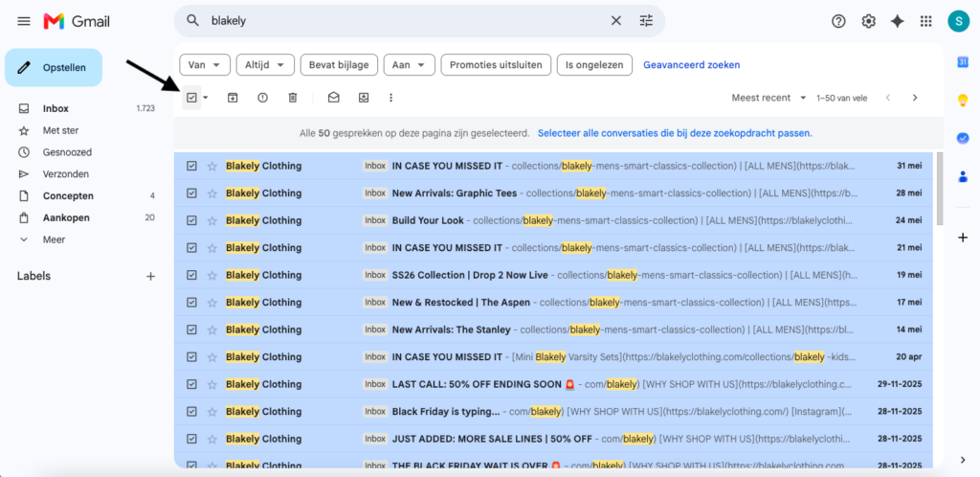Apply Is ongelezen filter
The height and width of the screenshot is (477, 980).
tap(594, 64)
